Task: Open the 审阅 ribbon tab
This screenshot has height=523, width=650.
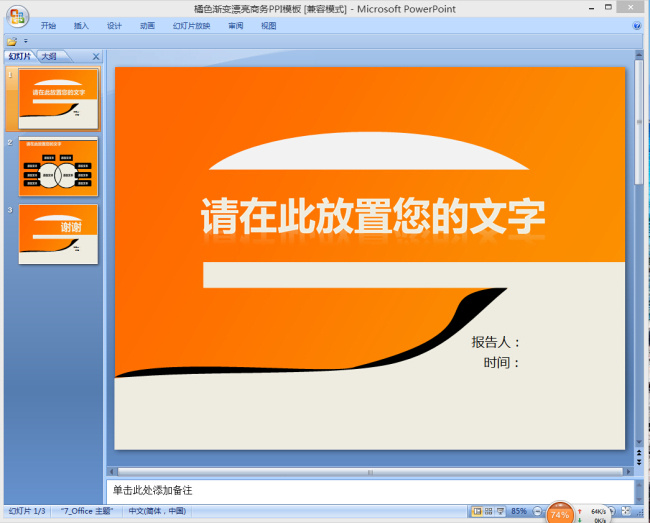Action: [x=235, y=26]
